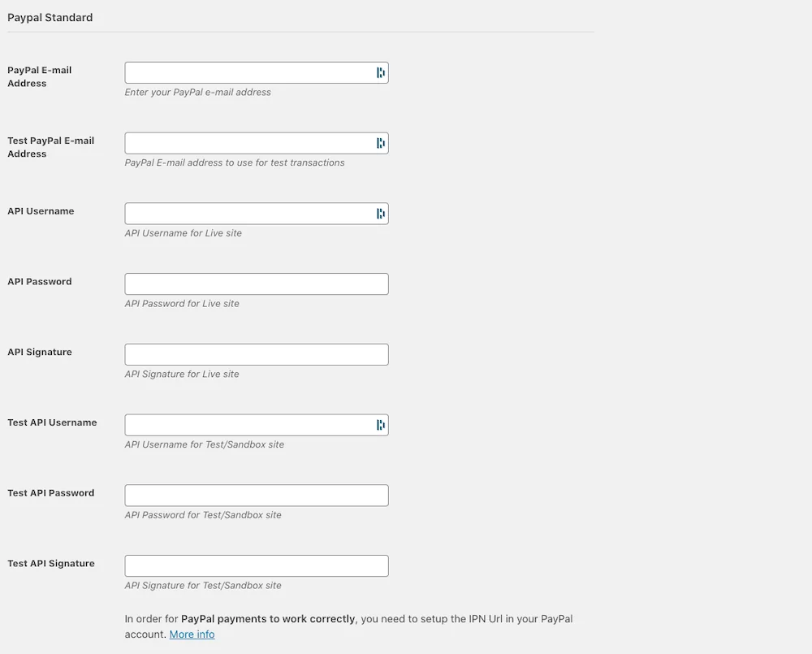Focus the Test API Signature input
The height and width of the screenshot is (654, 812).
[x=257, y=566]
